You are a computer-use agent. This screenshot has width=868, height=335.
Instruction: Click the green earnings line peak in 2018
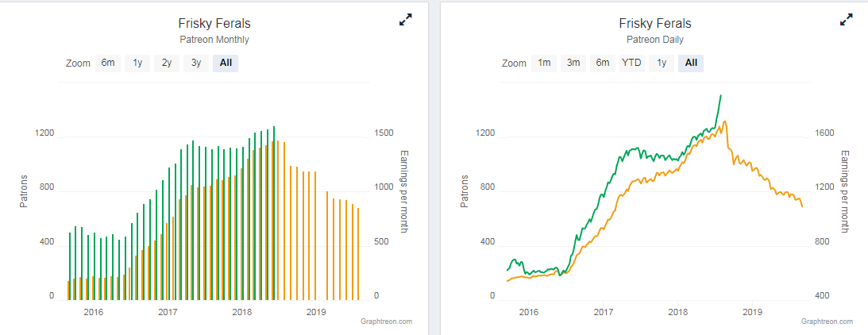(720, 96)
